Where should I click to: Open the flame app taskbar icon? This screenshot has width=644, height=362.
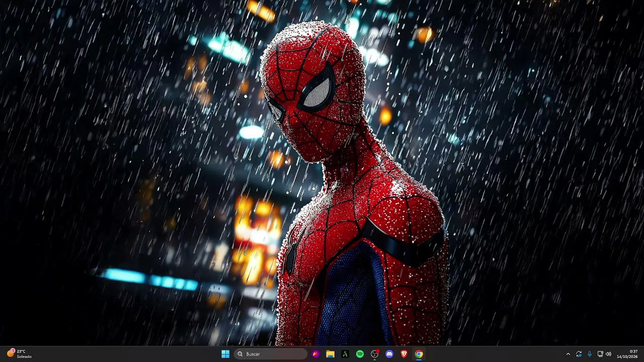tap(315, 354)
